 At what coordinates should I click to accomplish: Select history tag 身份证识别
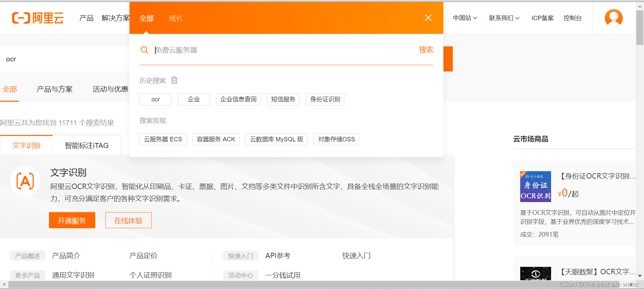[325, 99]
